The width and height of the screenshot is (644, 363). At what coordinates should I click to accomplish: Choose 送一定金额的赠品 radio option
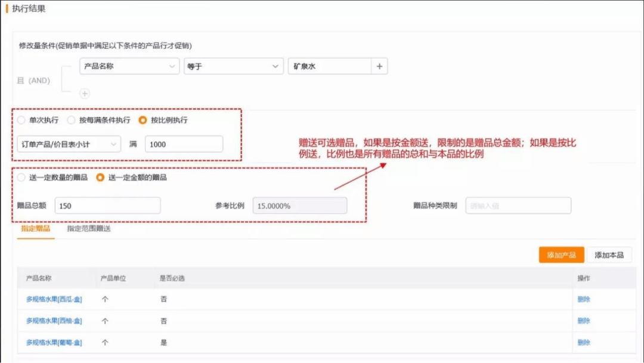100,178
